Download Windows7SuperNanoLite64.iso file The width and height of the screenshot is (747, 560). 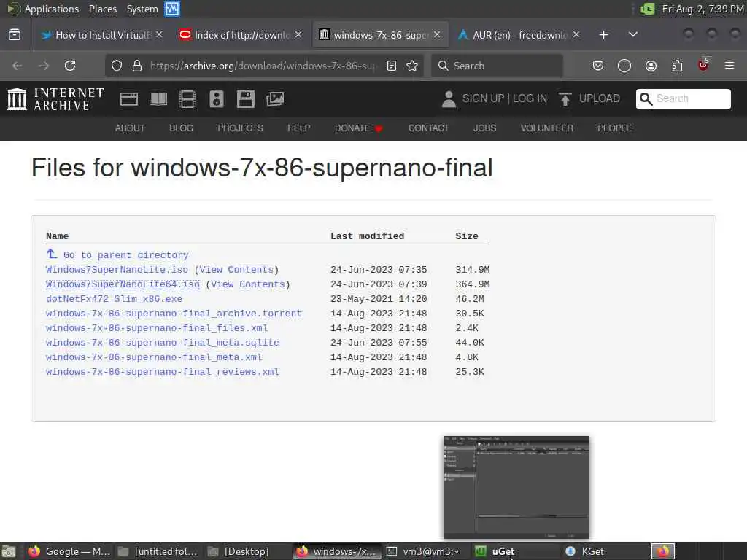click(123, 284)
